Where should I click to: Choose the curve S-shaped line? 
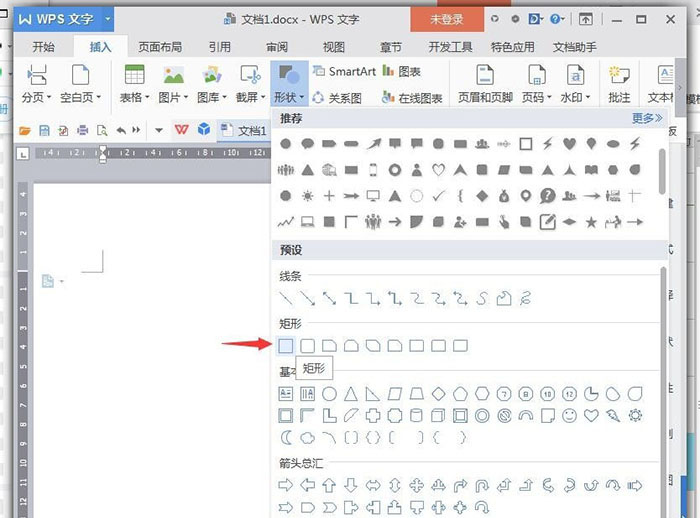482,298
